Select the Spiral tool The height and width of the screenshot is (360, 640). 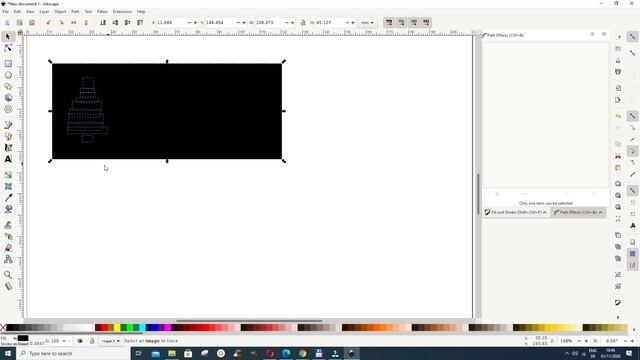8,109
